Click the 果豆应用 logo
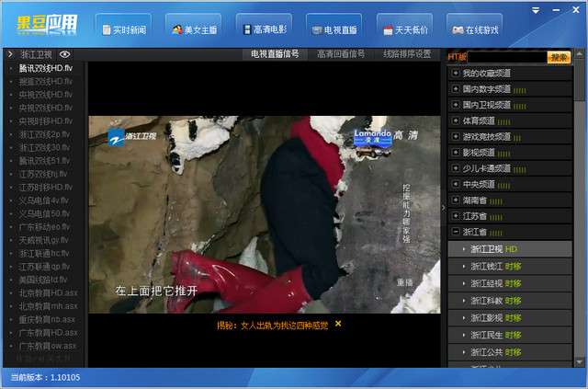 pos(47,25)
